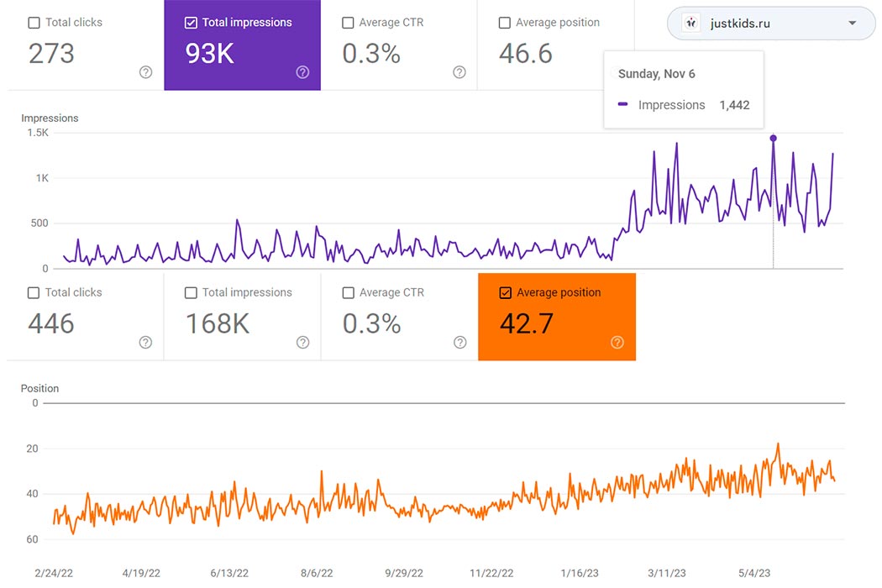Select the purple 93K value on impressions card
This screenshot has width=882, height=588.
pyautogui.click(x=210, y=54)
